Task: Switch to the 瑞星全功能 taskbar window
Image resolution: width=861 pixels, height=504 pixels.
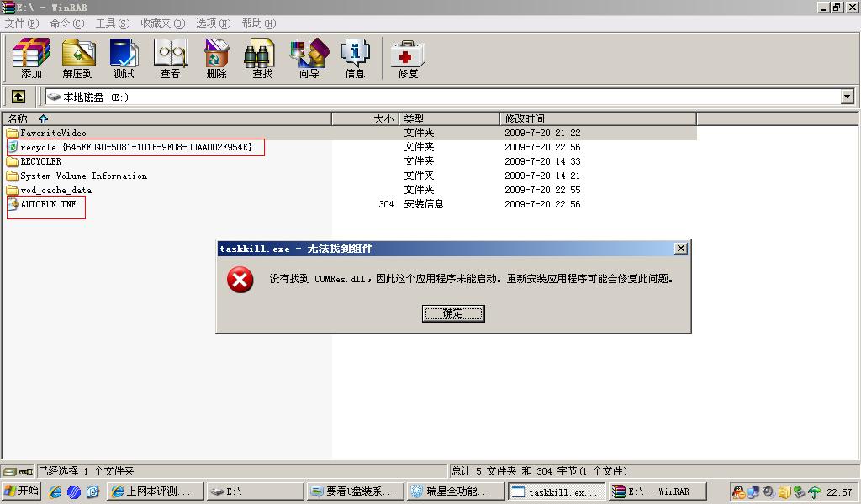Action: [x=455, y=491]
